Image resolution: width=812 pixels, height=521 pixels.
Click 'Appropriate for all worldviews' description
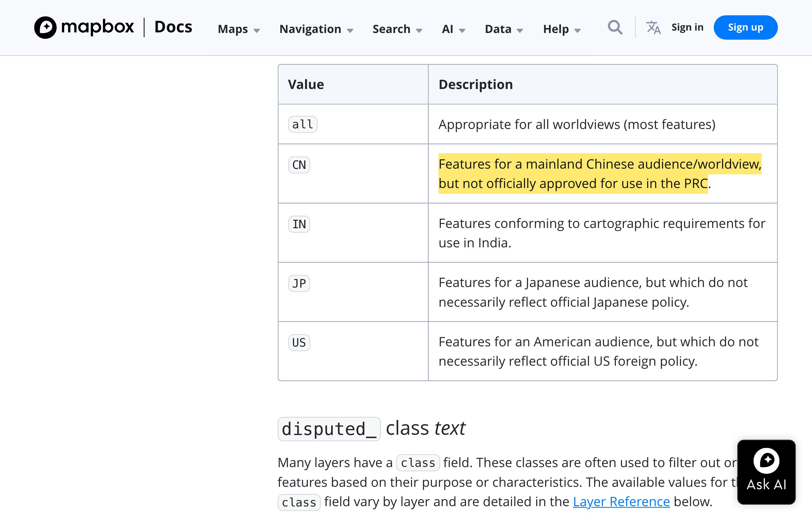tap(577, 124)
